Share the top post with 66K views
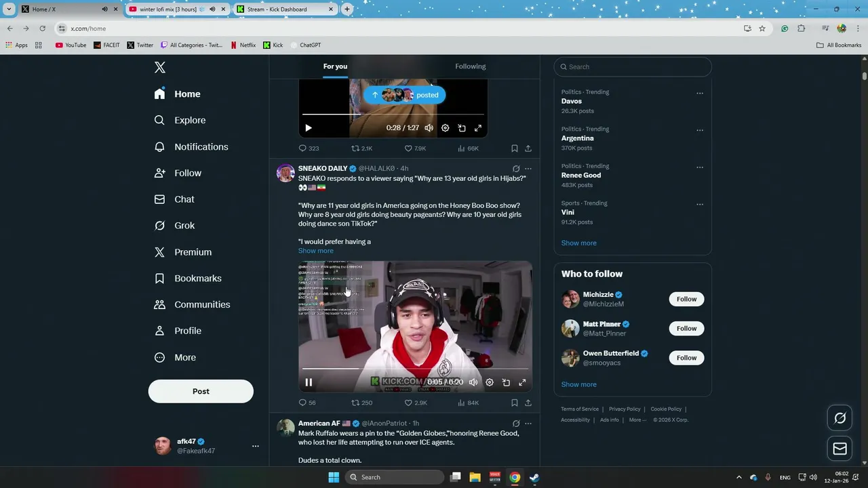 tap(528, 148)
